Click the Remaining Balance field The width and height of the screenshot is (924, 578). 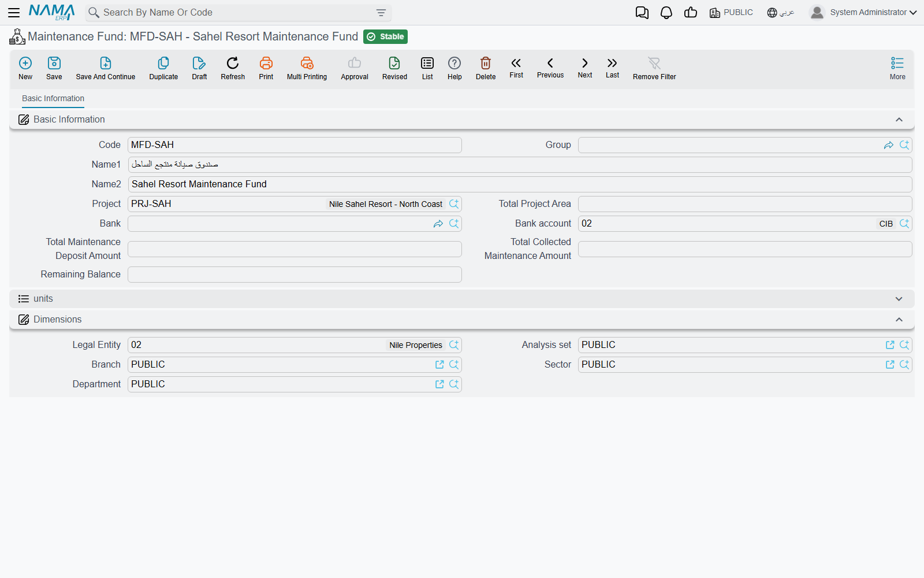coord(295,275)
